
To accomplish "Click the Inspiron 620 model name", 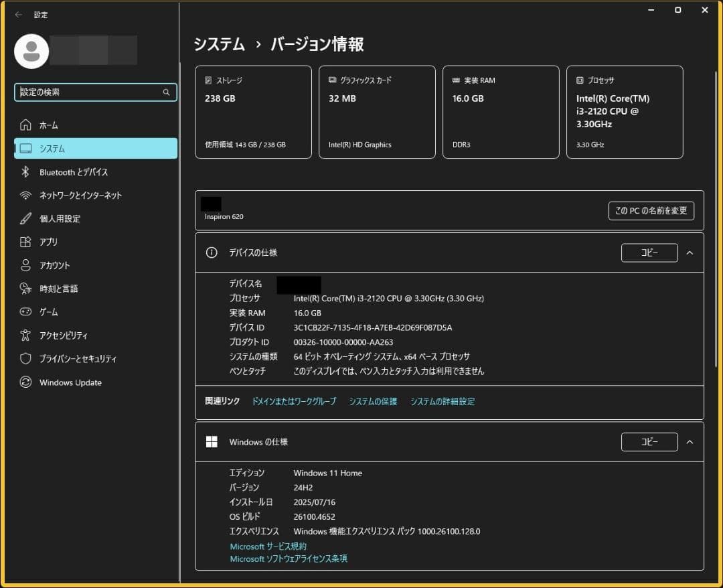I will tap(224, 217).
